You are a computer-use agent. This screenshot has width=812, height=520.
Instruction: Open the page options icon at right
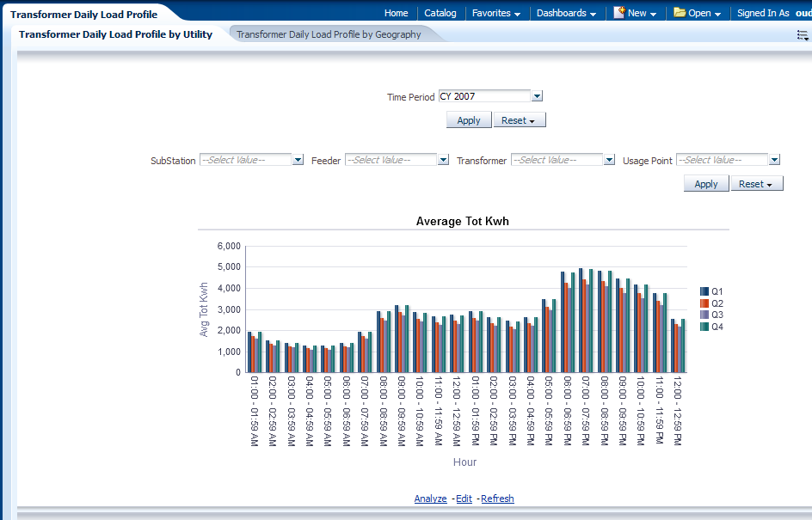pyautogui.click(x=803, y=35)
